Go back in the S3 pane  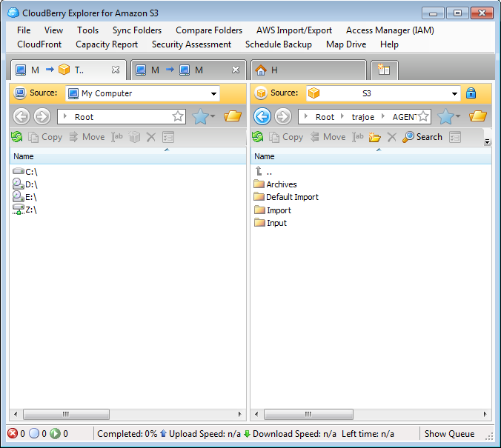262,116
